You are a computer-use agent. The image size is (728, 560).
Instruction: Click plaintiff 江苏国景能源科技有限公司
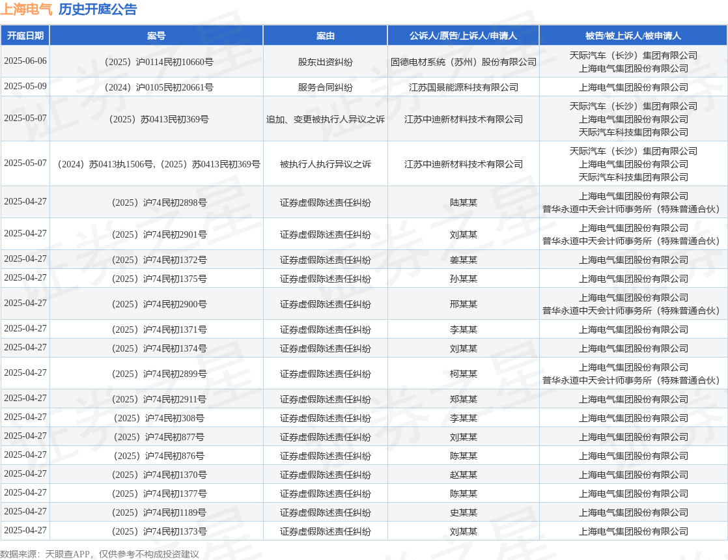[x=464, y=87]
